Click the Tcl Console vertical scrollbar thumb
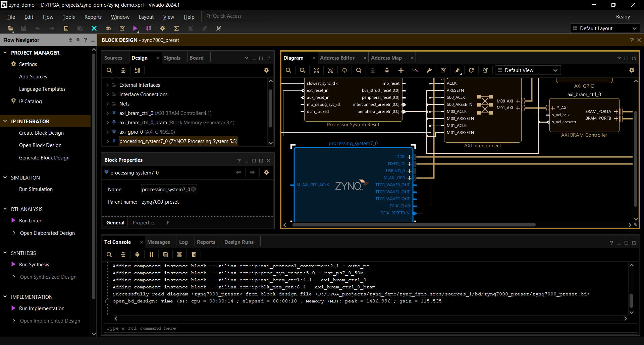644x345 pixels. click(x=631, y=300)
